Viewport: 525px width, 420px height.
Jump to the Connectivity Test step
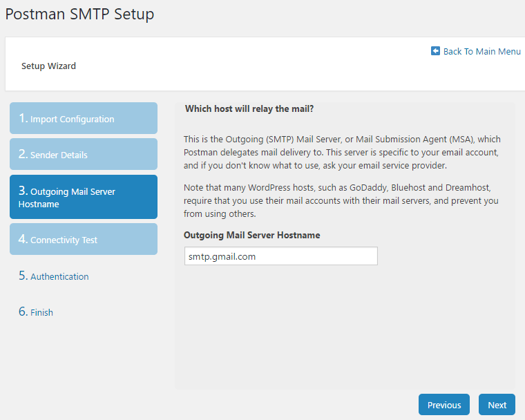pos(84,239)
